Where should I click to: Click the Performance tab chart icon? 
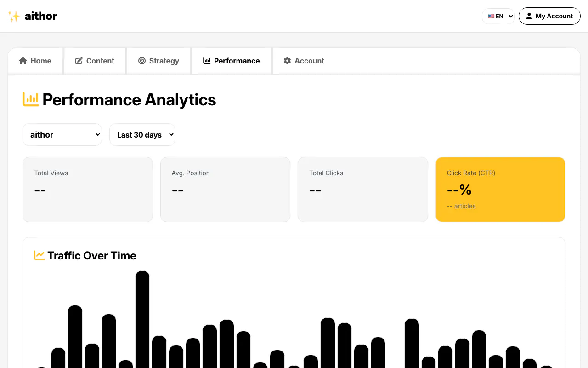pos(207,61)
